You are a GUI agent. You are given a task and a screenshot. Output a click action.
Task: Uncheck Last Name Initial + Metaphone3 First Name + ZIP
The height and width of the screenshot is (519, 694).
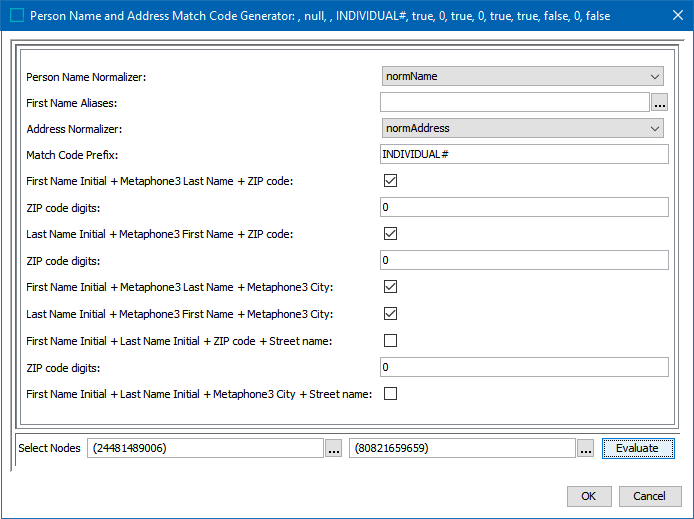click(391, 234)
